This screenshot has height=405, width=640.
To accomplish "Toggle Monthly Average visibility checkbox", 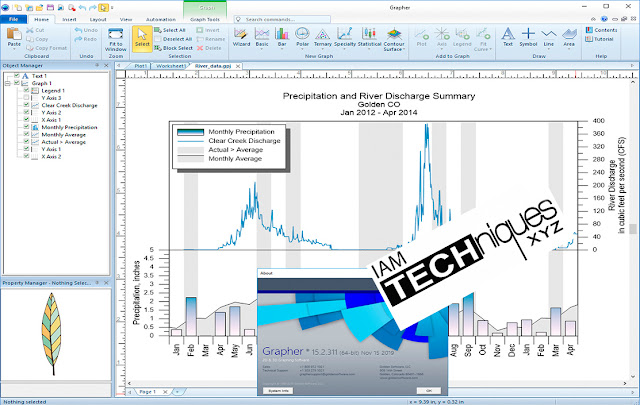I will click(26, 134).
